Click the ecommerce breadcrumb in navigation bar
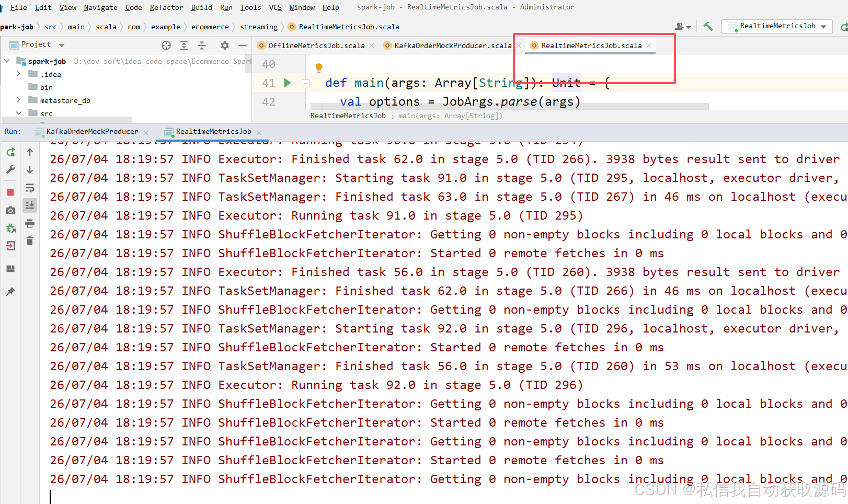The height and width of the screenshot is (504, 848). (210, 27)
